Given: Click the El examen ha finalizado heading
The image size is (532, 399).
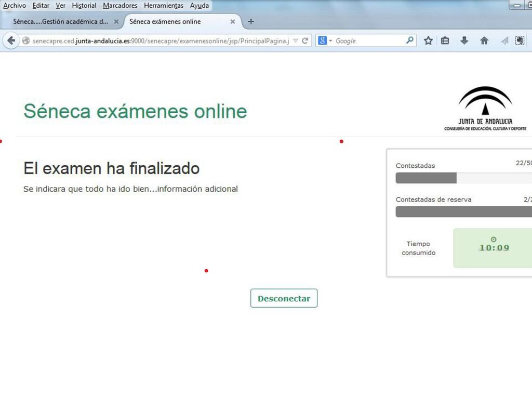Looking at the screenshot, I should pyautogui.click(x=111, y=168).
